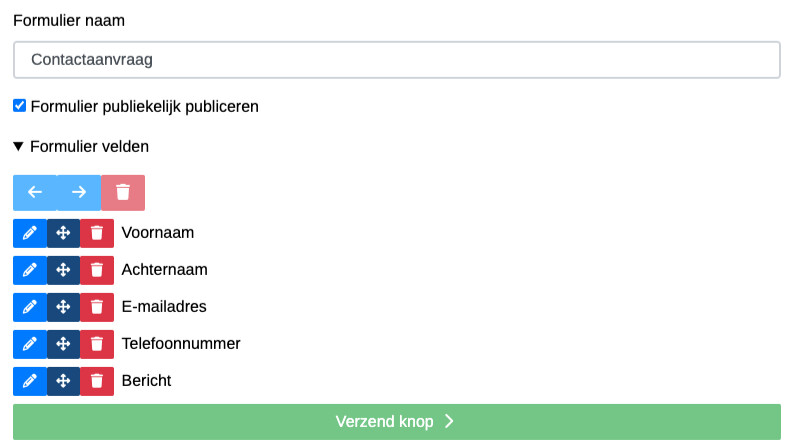Collapse the Formulier velden section
This screenshot has height=448, width=797.
(x=19, y=146)
